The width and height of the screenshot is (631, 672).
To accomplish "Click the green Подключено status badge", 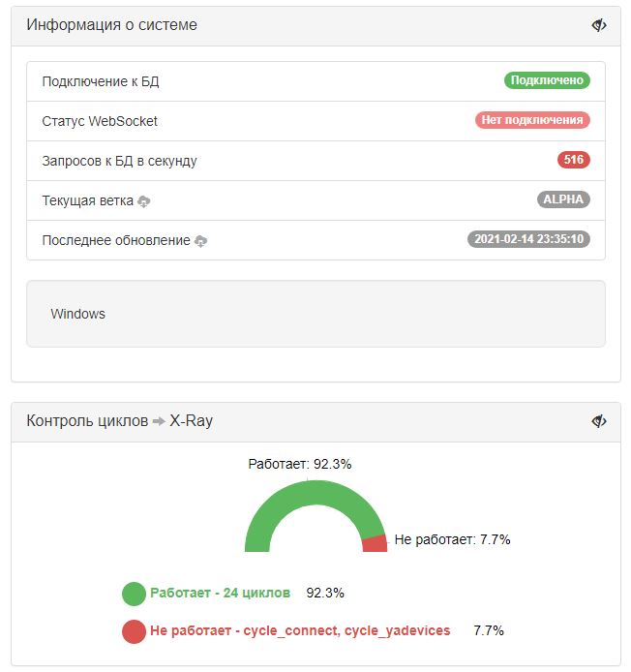I will [547, 80].
